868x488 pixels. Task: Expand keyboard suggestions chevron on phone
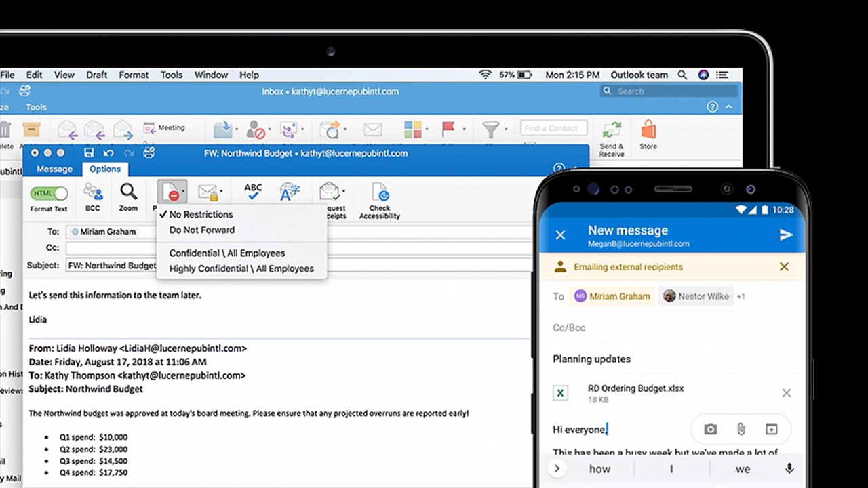[557, 468]
